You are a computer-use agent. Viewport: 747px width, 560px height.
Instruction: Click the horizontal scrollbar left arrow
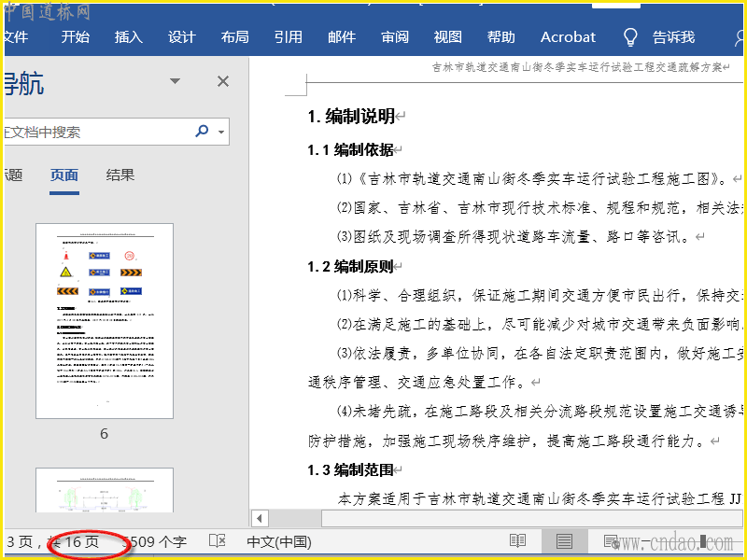[x=260, y=518]
